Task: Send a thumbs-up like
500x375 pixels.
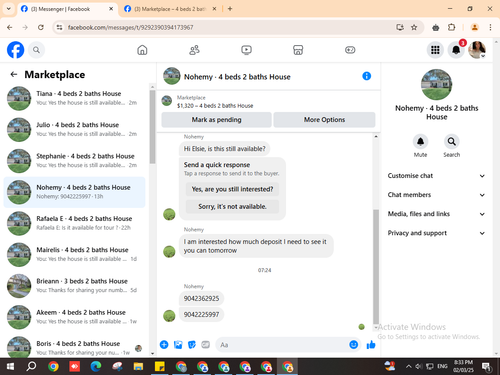Action: [371, 344]
